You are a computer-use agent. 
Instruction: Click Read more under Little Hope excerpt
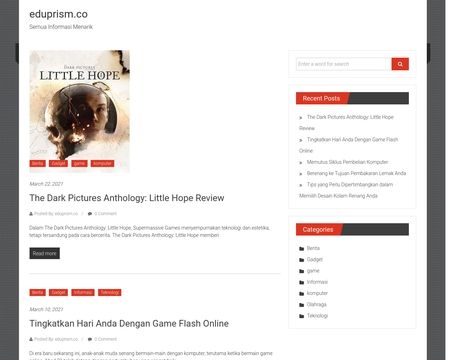[44, 253]
